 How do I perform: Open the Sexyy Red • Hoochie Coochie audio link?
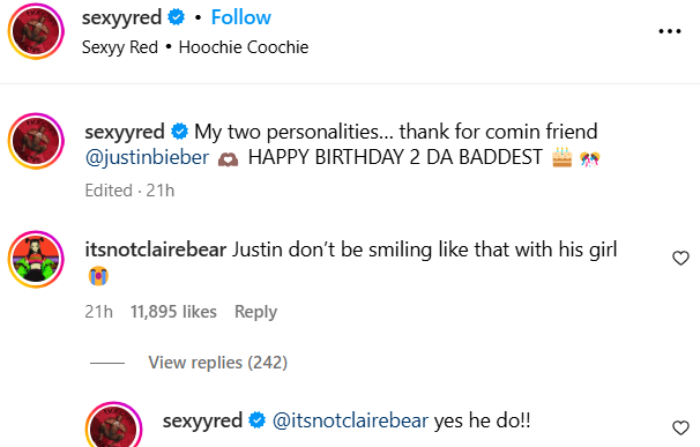click(195, 47)
